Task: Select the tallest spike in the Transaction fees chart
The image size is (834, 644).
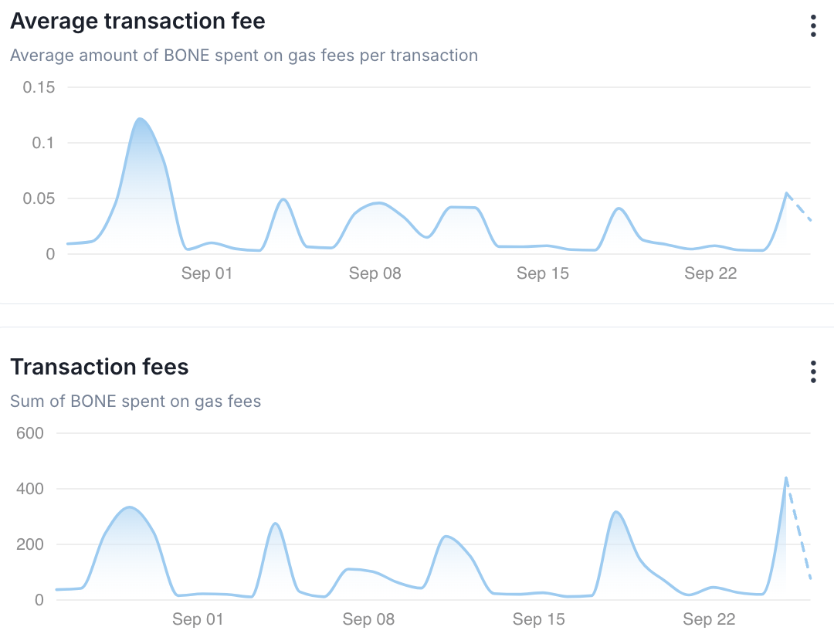Action: (786, 479)
